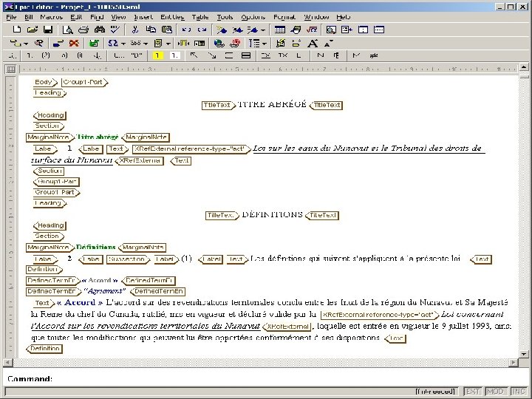Click the DÉFINITIONS title text
This screenshot has height=399, width=532.
tap(272, 214)
